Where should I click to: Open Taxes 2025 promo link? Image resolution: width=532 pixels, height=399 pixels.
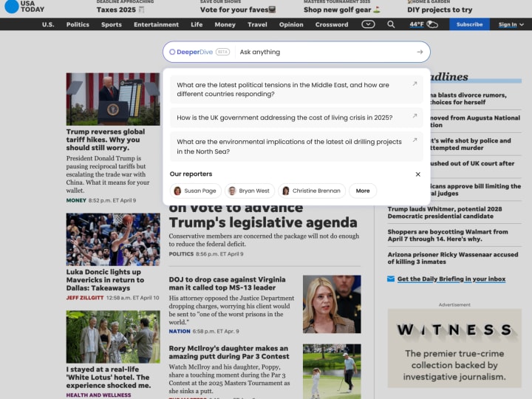tap(120, 10)
